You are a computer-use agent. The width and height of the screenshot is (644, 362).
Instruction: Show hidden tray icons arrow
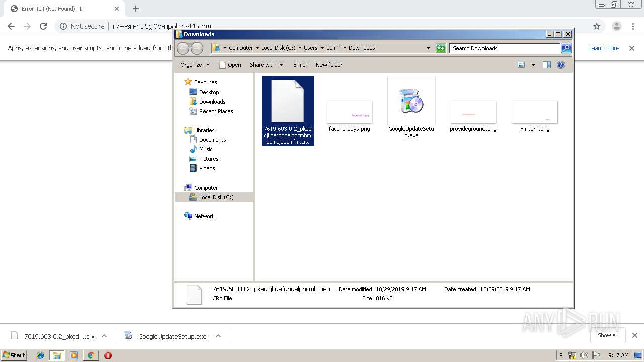[561, 355]
